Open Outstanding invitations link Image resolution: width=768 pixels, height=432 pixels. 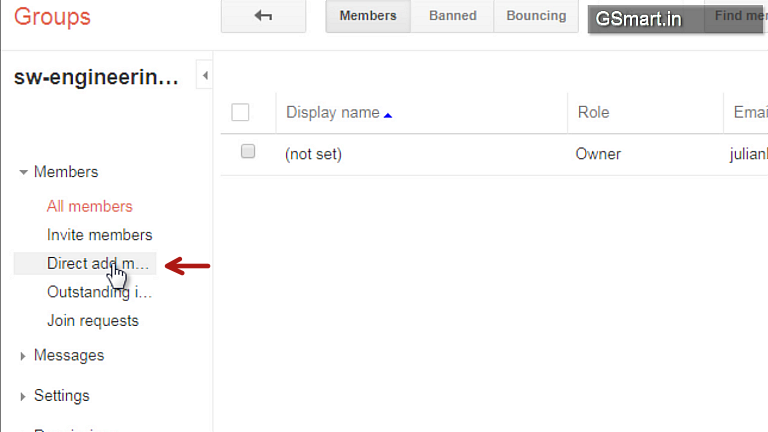pyautogui.click(x=99, y=292)
